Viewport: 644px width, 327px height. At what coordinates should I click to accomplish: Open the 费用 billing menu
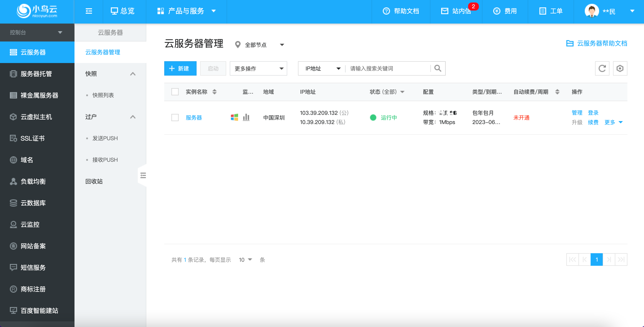pyautogui.click(x=505, y=11)
